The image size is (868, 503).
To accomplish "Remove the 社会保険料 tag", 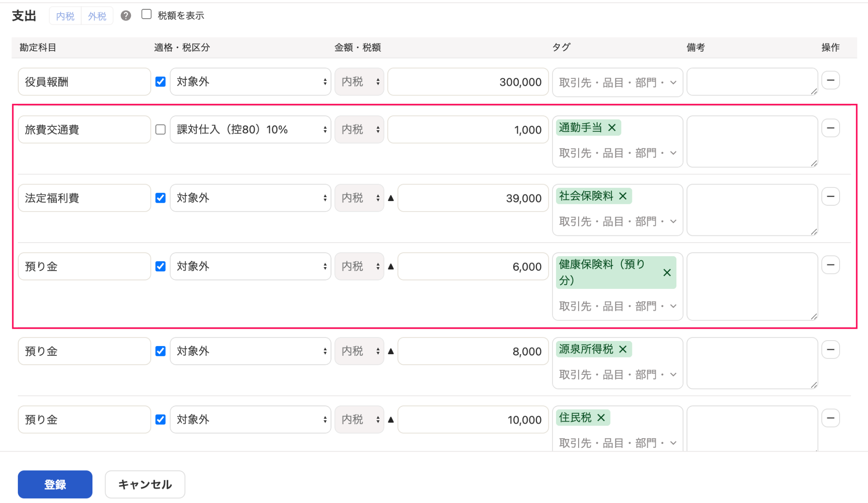I will [x=623, y=196].
